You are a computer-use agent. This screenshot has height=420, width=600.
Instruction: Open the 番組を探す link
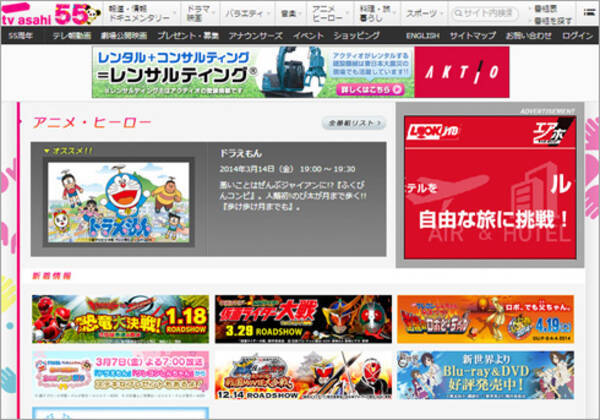tap(553, 20)
